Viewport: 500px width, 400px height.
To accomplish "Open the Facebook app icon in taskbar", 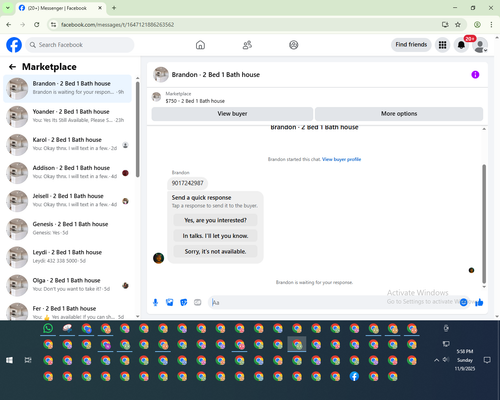I will click(x=354, y=376).
